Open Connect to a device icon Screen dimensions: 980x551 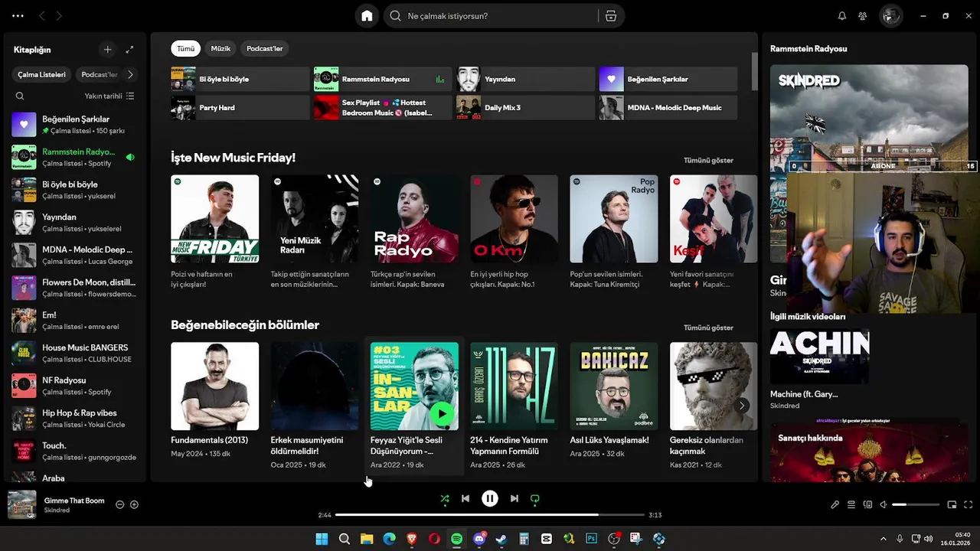pos(867,504)
